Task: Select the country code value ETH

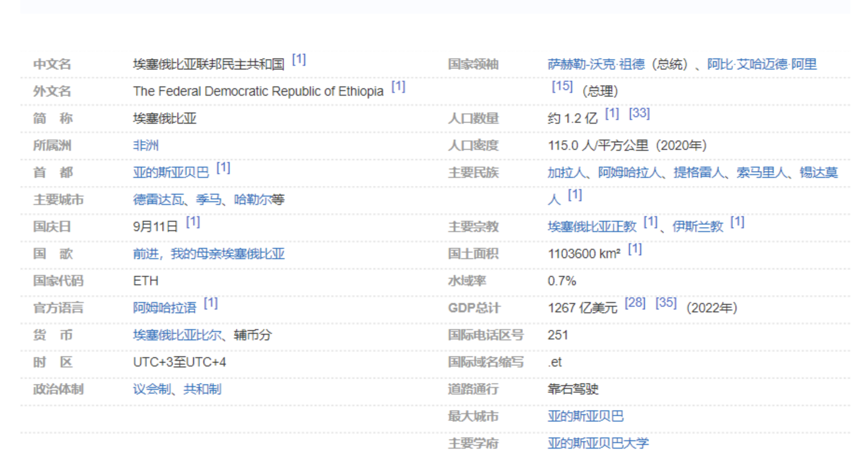Action: pyautogui.click(x=146, y=281)
